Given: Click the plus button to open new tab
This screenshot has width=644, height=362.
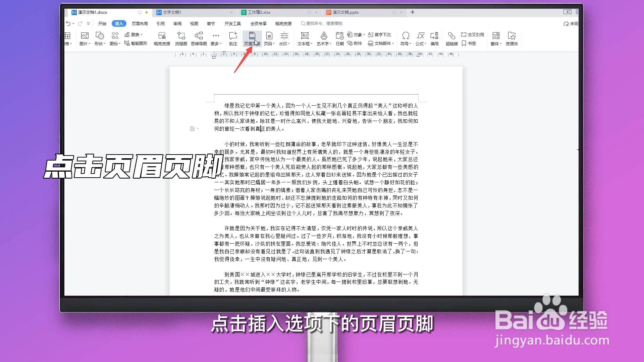Looking at the screenshot, I should point(412,12).
